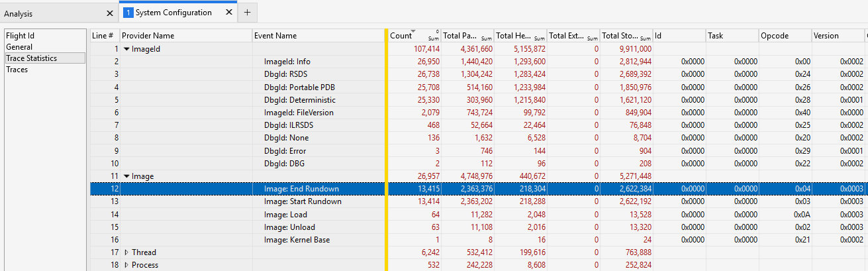The width and height of the screenshot is (868, 271).
Task: Select the Image: Load row
Action: (x=477, y=214)
